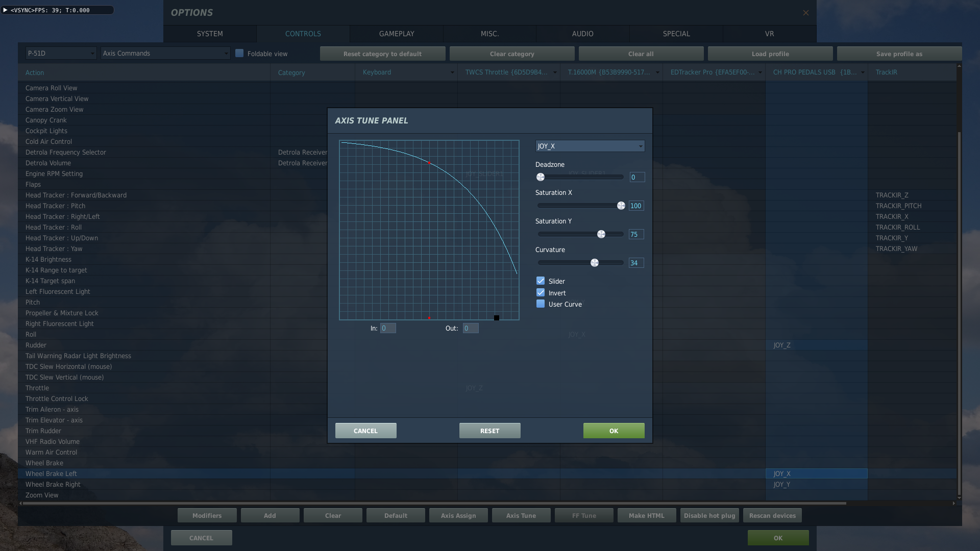Expand the Keyboard column dropdown arrow
Viewport: 980px width, 551px height.
pos(452,72)
